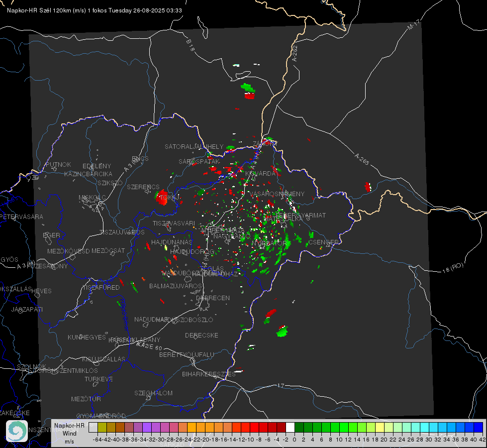Click the SZERENCS town label
487x448 pixels.
(x=143, y=187)
